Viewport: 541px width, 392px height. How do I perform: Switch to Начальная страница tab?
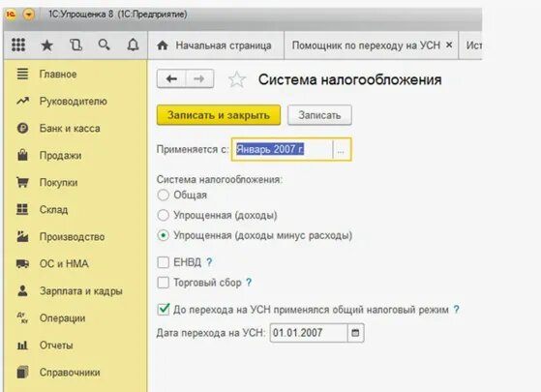[216, 45]
